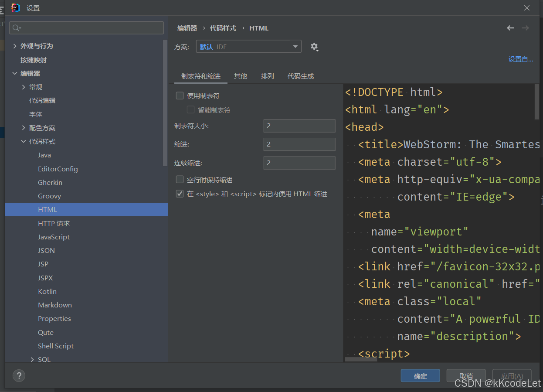Select Java under code style

click(x=44, y=155)
